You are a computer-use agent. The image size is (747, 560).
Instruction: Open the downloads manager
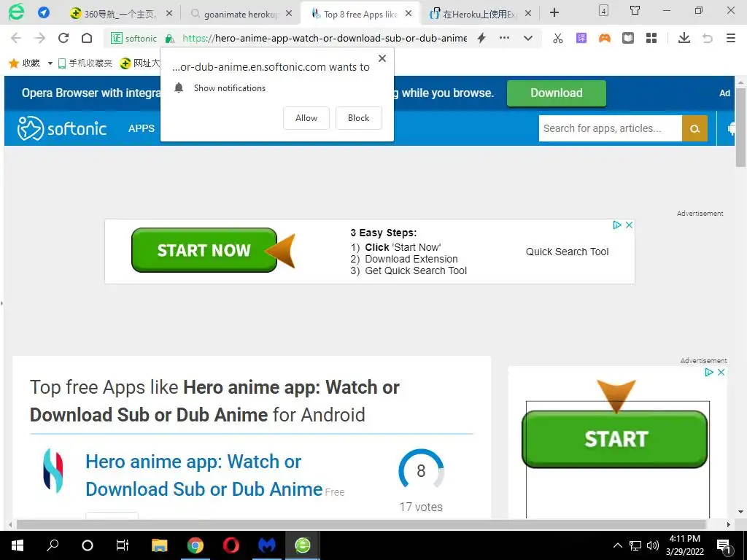point(684,38)
